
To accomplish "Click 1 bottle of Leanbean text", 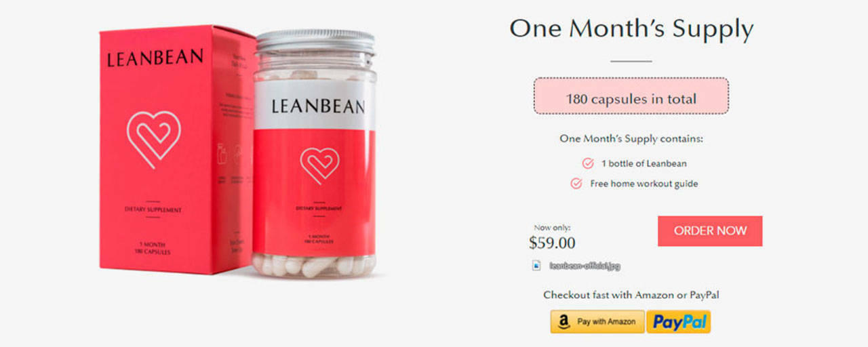I will (x=644, y=163).
